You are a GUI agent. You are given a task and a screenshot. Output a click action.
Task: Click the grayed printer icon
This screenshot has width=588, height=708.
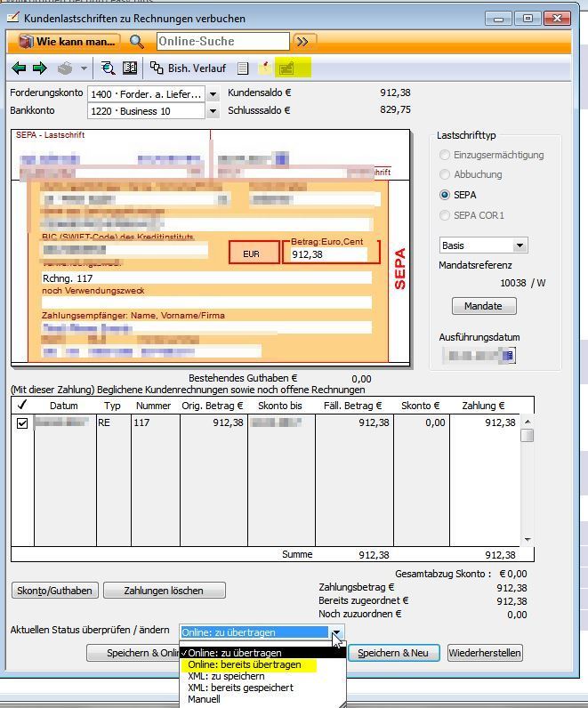click(65, 68)
